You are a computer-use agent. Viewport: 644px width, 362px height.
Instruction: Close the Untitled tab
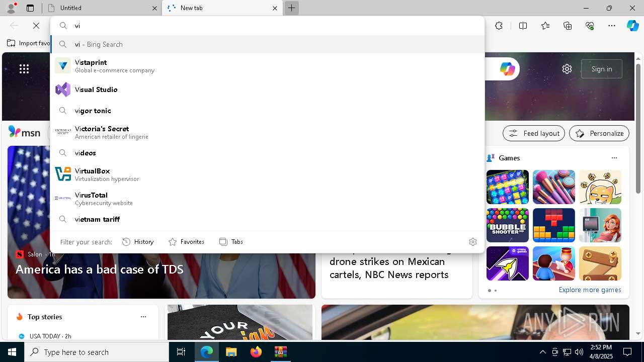154,8
